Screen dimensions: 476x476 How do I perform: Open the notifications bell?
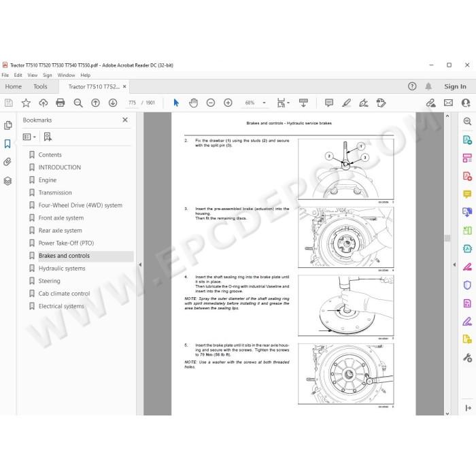(428, 86)
